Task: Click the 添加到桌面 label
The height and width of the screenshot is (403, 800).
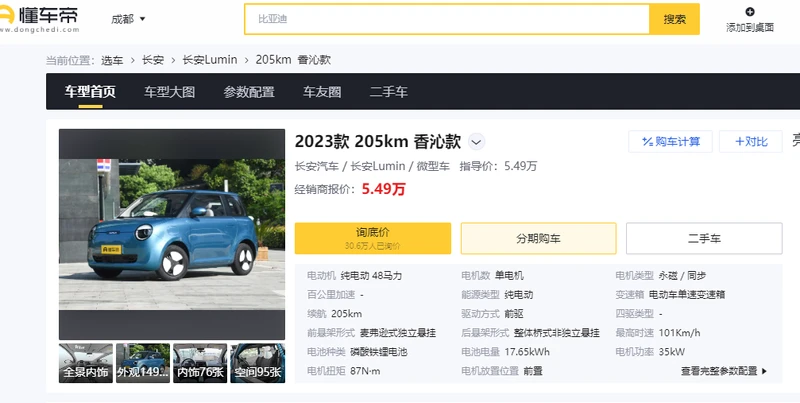Action: pyautogui.click(x=750, y=28)
